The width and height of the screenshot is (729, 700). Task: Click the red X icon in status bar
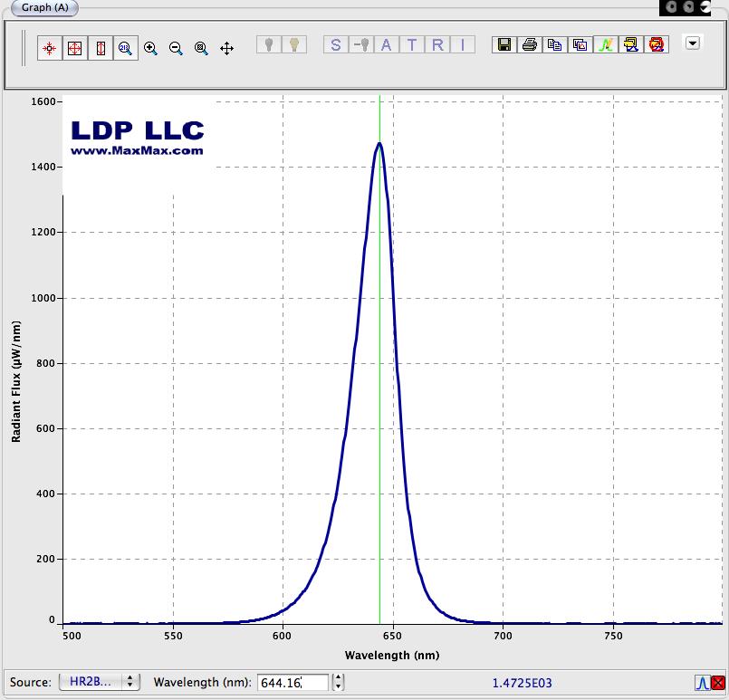point(718,683)
